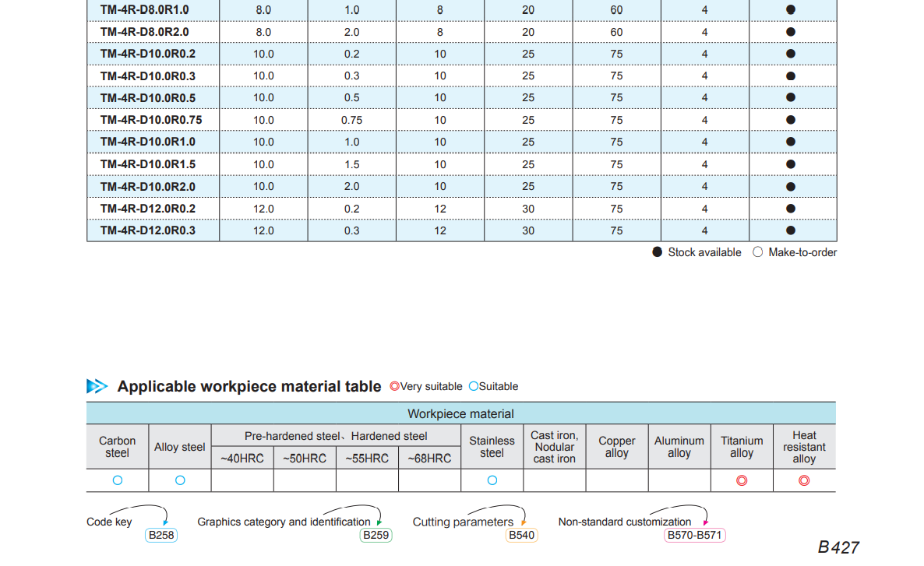
Task: Select the blue circle under Stainless steel
Action: [492, 480]
